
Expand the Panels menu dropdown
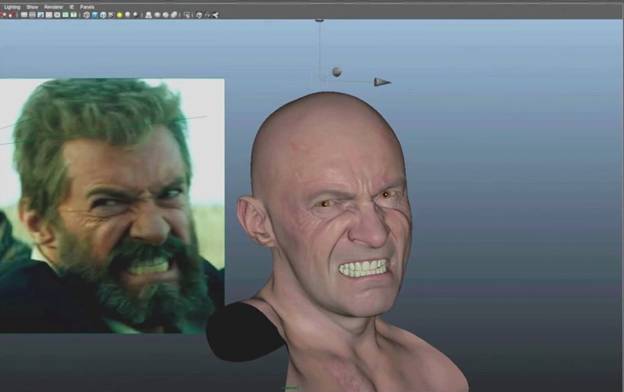click(87, 7)
